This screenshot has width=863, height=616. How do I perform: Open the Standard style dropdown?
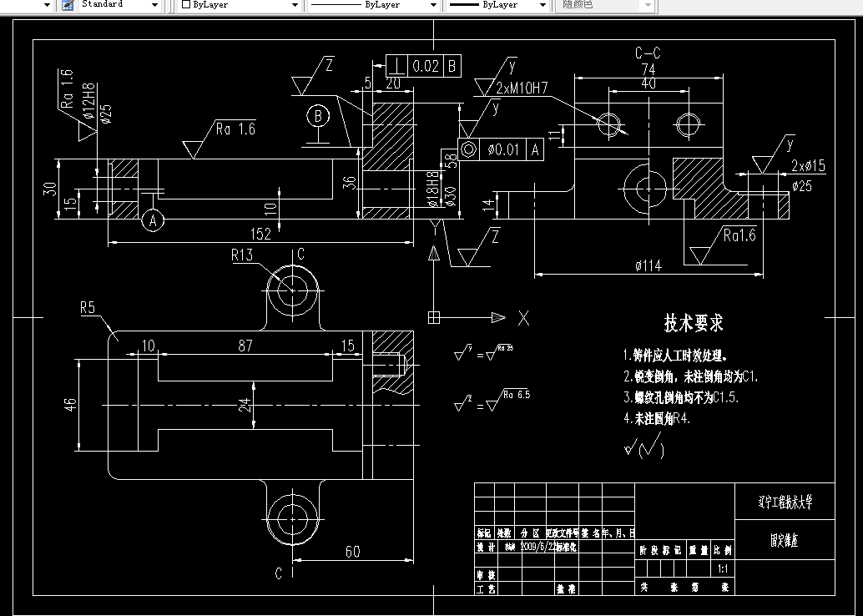pos(155,5)
